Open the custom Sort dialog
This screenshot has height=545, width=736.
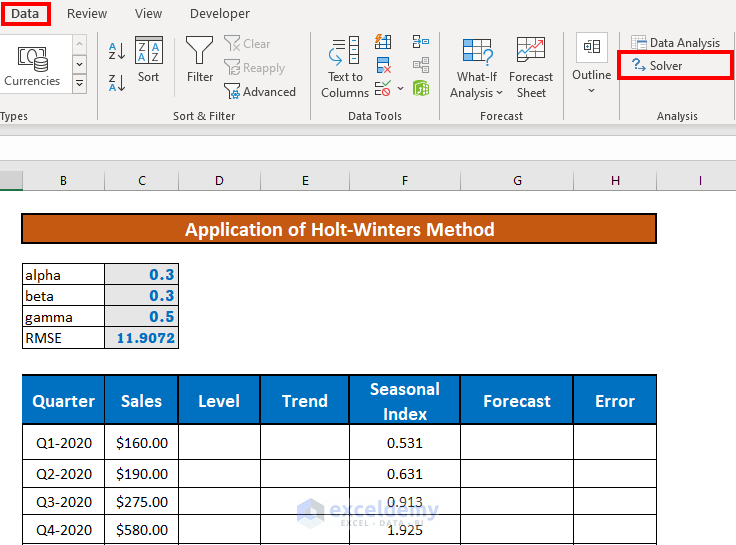pyautogui.click(x=148, y=60)
